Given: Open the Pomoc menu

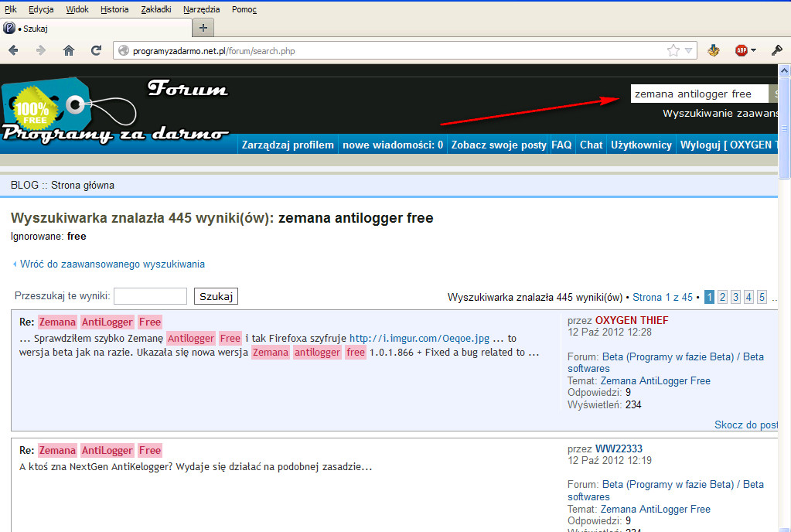Looking at the screenshot, I should pos(244,9).
